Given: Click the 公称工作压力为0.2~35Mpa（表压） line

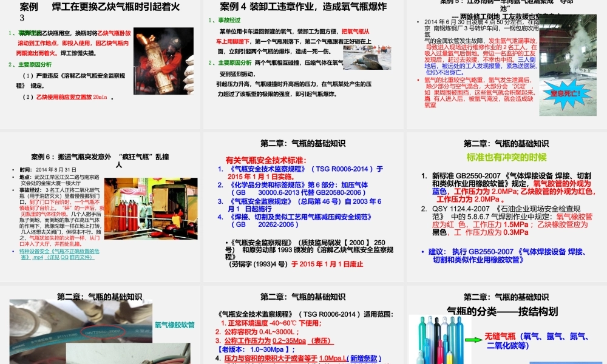Looking at the screenshot, I should point(274,341).
